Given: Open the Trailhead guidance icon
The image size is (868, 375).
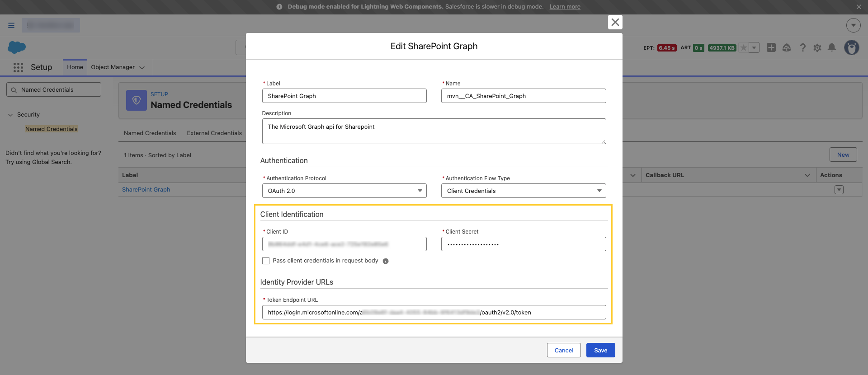Looking at the screenshot, I should (x=787, y=47).
